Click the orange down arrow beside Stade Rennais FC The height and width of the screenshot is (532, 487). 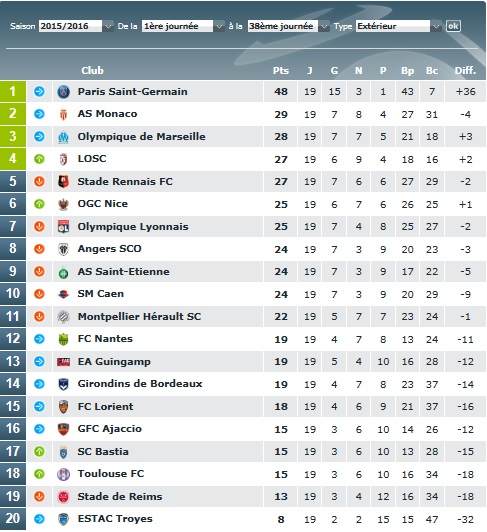coord(39,182)
